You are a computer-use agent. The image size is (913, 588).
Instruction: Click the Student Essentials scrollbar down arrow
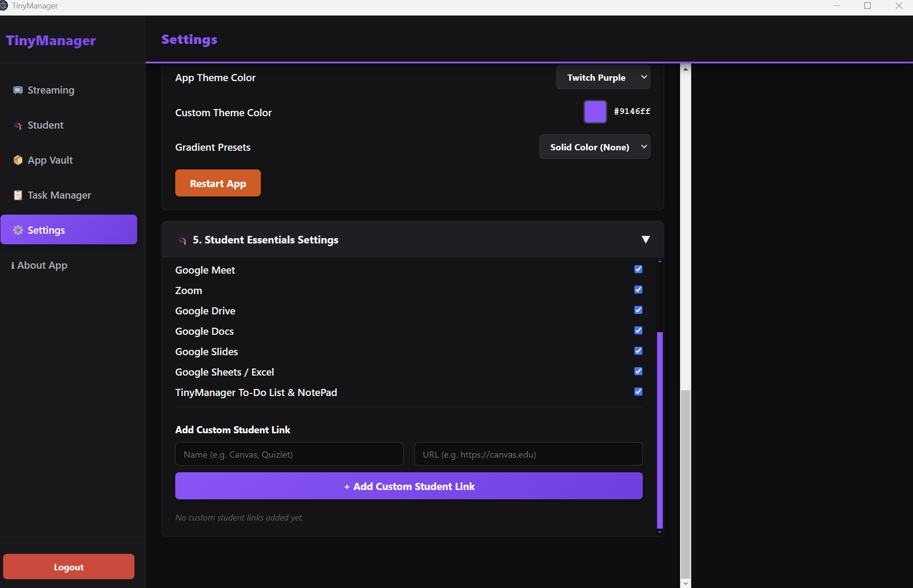pos(660,532)
